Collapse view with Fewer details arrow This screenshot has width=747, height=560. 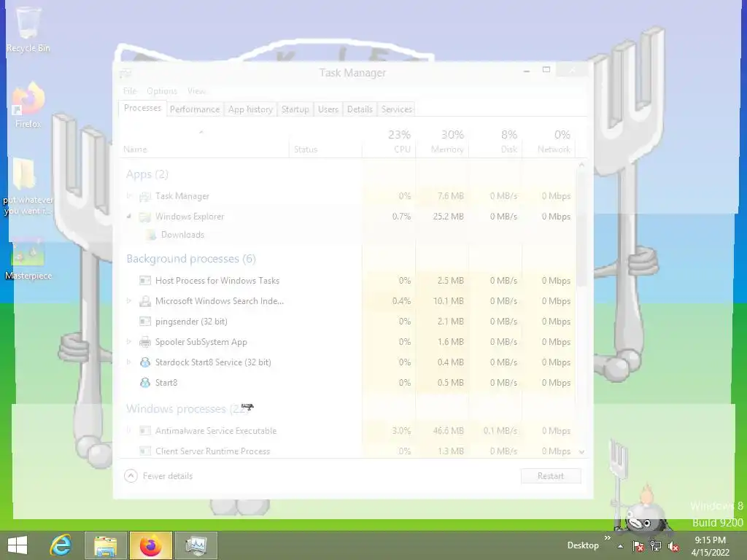pyautogui.click(x=131, y=475)
